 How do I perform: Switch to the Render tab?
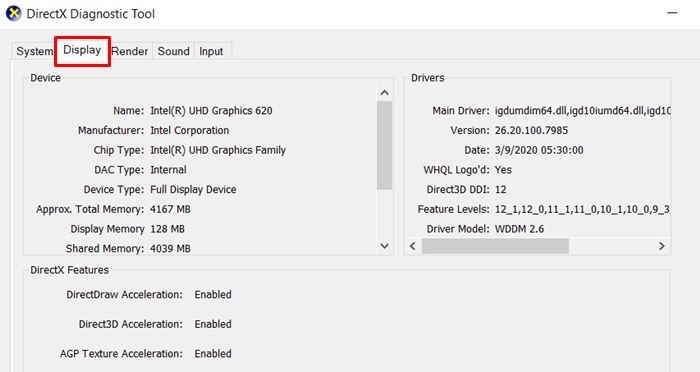click(129, 51)
